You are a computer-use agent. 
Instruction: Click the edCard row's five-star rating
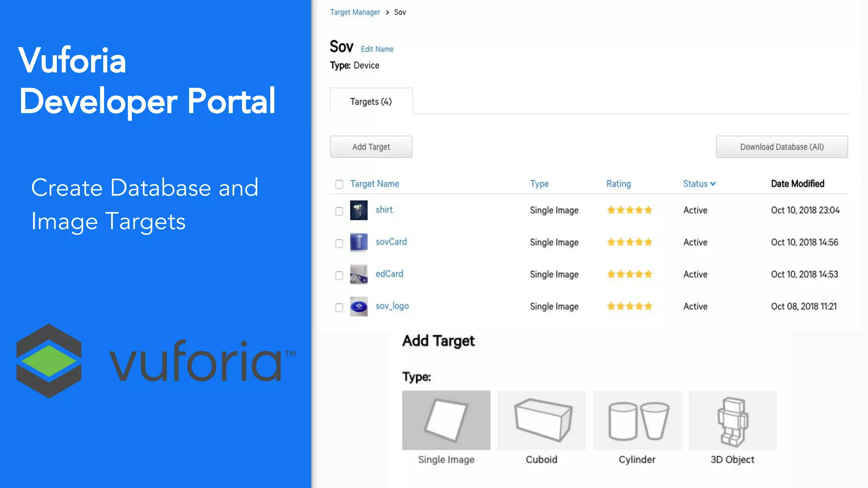[629, 274]
